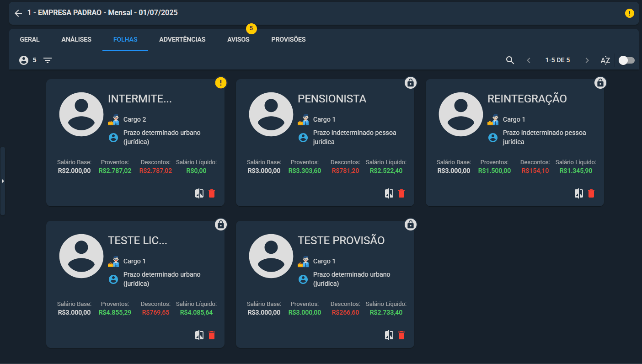This screenshot has height=364, width=642.
Task: Delete the TESTE PROVISÃO payroll card
Action: 401,335
